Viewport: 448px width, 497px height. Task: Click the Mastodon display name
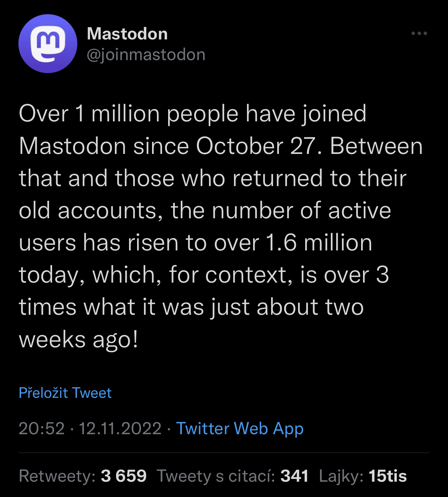pyautogui.click(x=127, y=34)
